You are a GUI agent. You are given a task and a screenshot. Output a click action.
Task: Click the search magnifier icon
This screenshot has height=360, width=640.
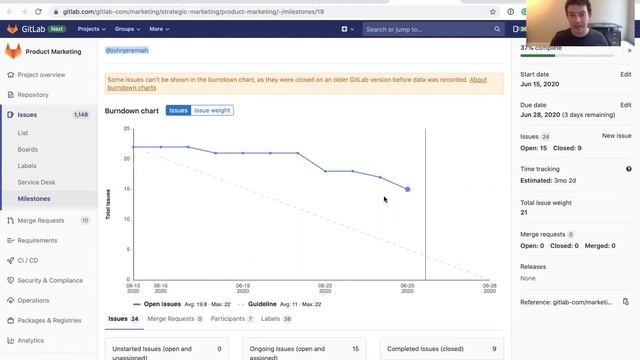[497, 29]
